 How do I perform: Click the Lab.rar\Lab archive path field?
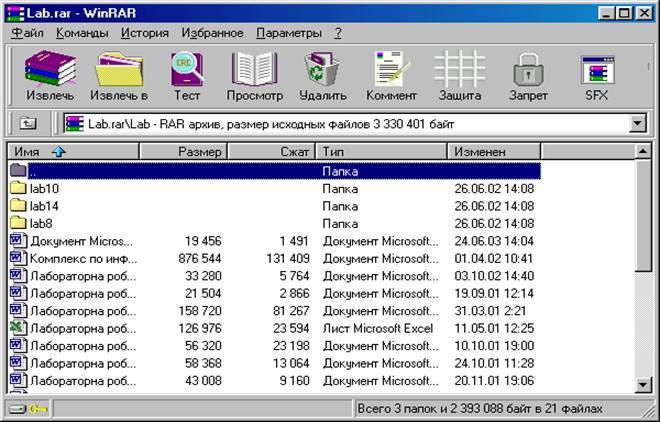(x=347, y=124)
